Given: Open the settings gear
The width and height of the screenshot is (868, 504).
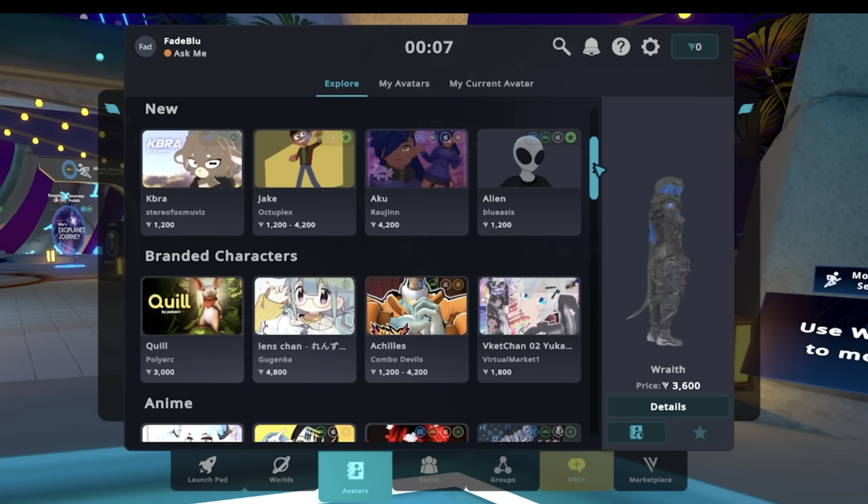Looking at the screenshot, I should point(650,47).
